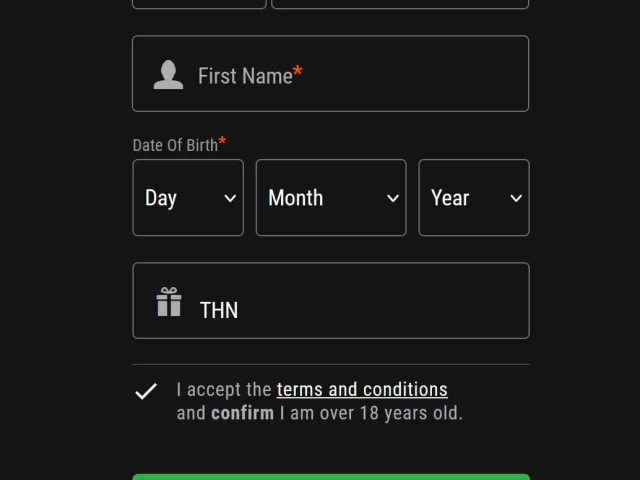Screen dimensions: 640x480
Task: Open the Day selector
Action: pyautogui.click(x=188, y=198)
